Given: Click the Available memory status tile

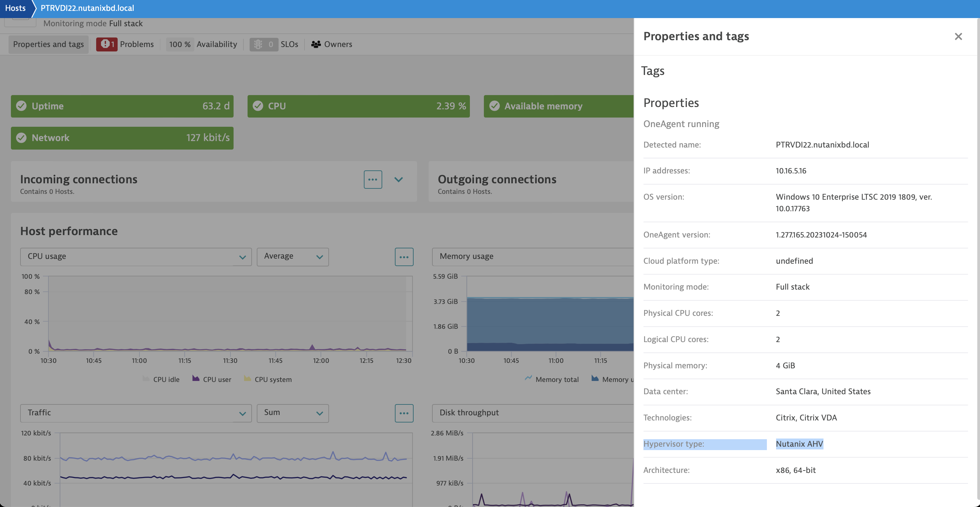Looking at the screenshot, I should tap(559, 106).
